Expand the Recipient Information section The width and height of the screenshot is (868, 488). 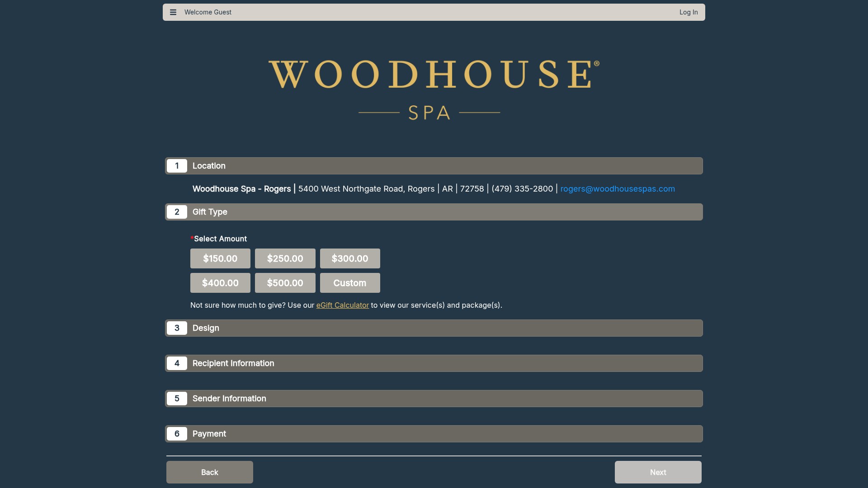[x=434, y=363]
